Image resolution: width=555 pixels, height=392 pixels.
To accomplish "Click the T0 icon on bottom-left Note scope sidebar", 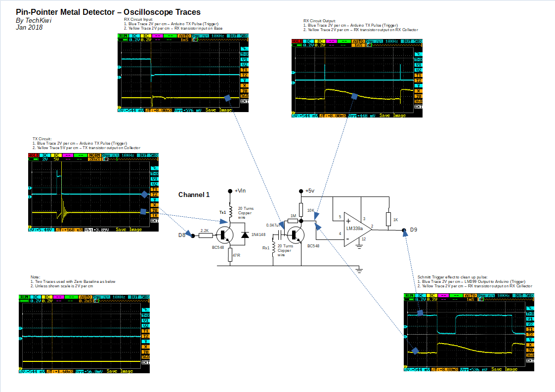I will coord(146,352).
